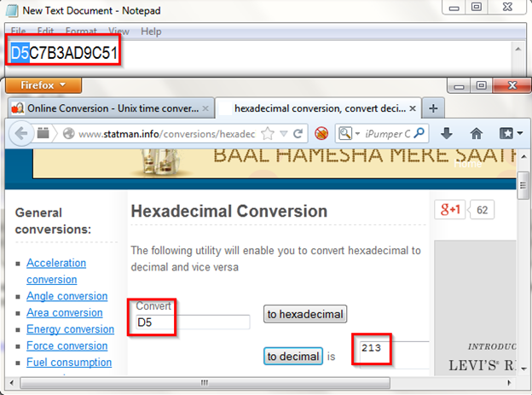Switch to Online Conversion Unix time tab

107,109
